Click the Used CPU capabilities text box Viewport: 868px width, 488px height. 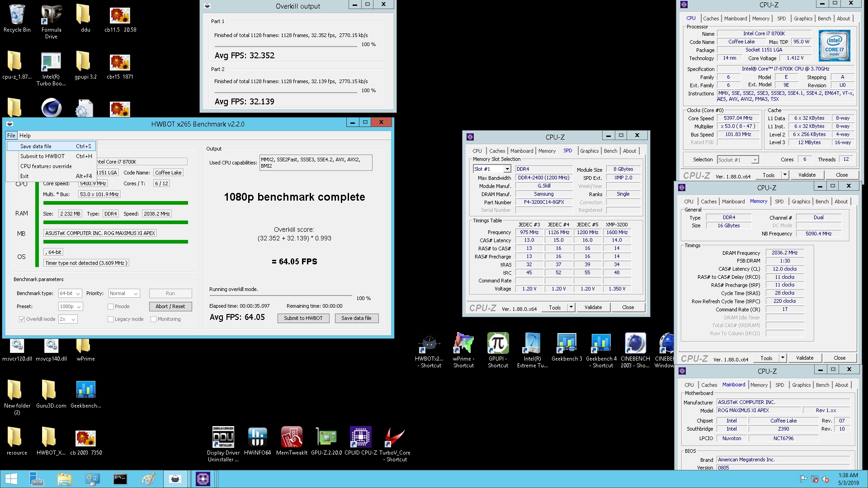[316, 163]
